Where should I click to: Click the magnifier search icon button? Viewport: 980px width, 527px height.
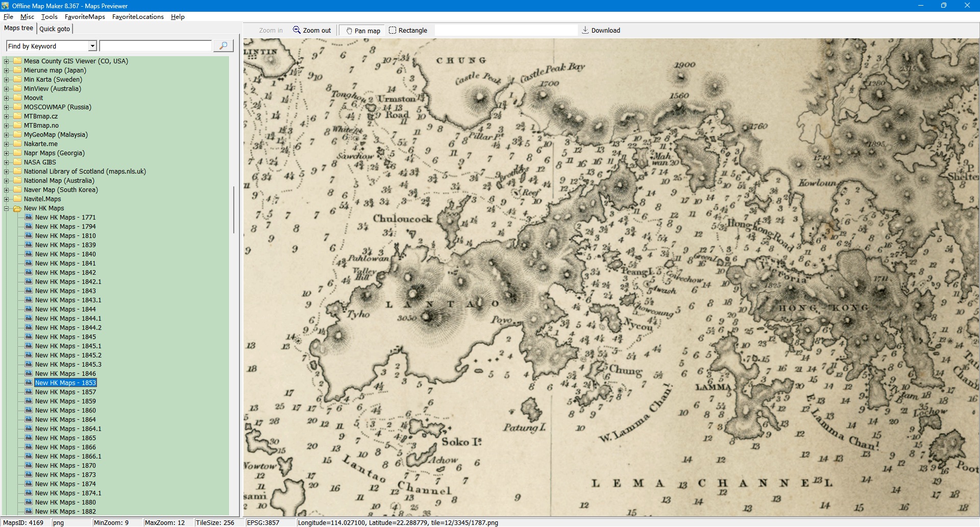tap(223, 46)
